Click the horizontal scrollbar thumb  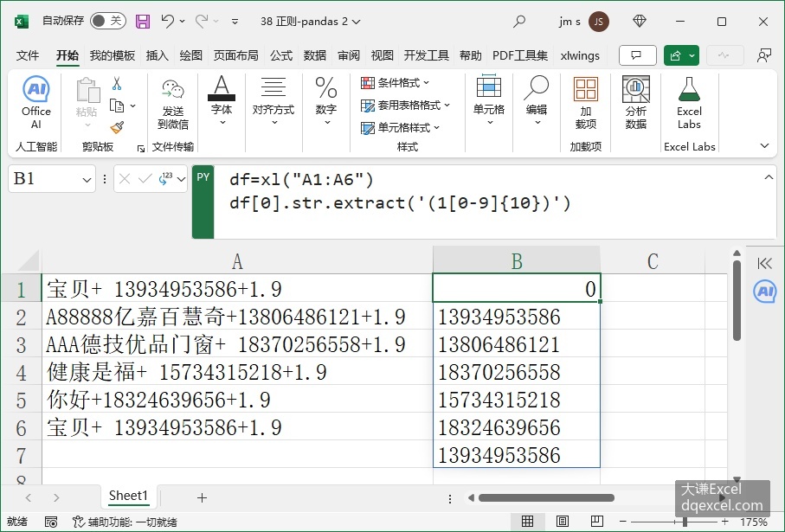pos(546,498)
